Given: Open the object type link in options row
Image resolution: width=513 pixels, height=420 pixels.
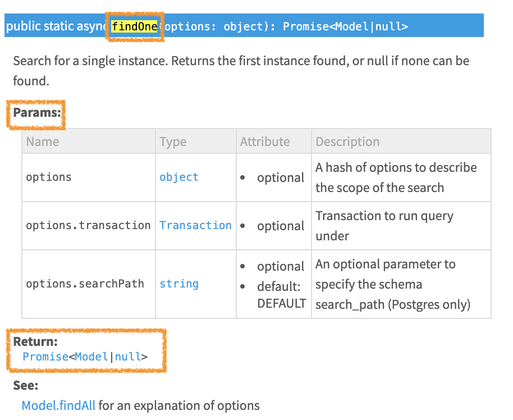Looking at the screenshot, I should (x=179, y=177).
